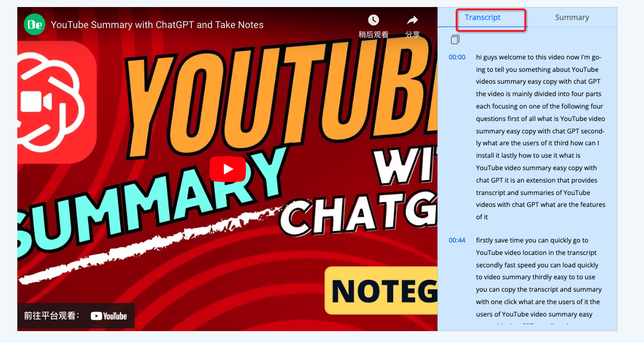Click the 前往平台观看 YouTube button
The image size is (644, 343).
[x=76, y=316]
